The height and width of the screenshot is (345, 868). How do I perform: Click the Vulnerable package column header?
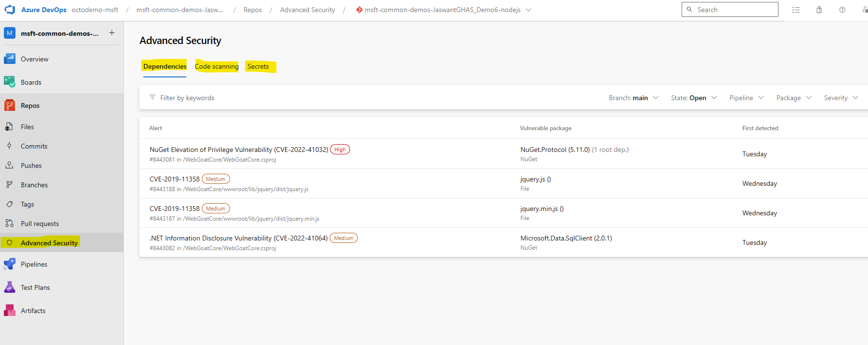click(x=546, y=128)
